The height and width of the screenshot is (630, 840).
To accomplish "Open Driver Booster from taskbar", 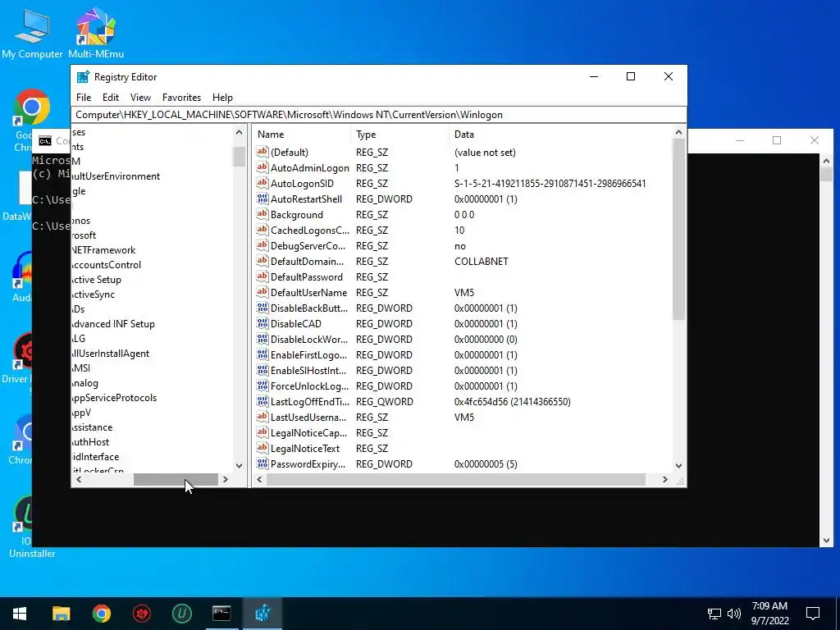I will [141, 614].
